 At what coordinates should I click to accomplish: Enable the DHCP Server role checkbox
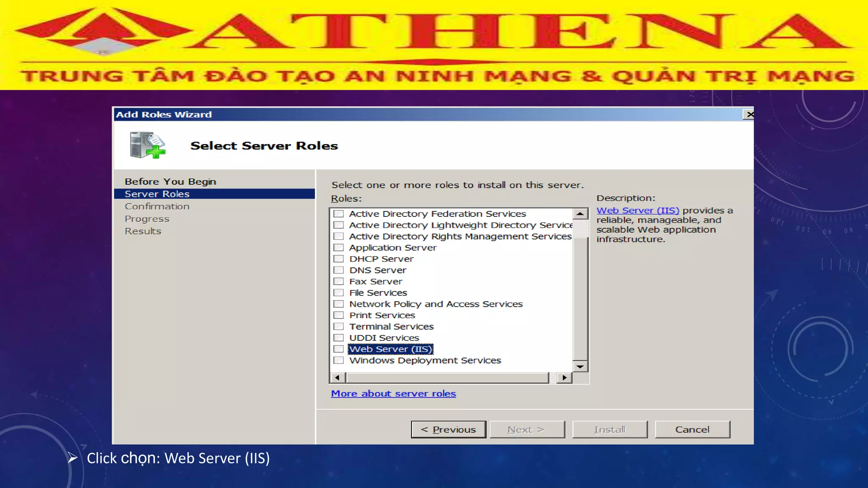coord(338,259)
